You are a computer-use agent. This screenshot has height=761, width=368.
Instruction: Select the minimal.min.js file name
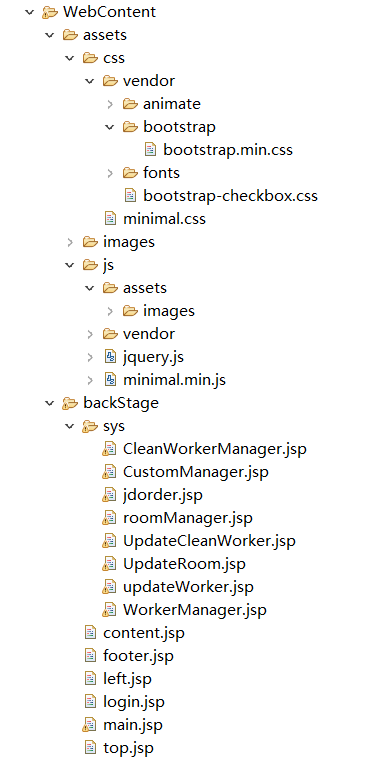pyautogui.click(x=175, y=380)
